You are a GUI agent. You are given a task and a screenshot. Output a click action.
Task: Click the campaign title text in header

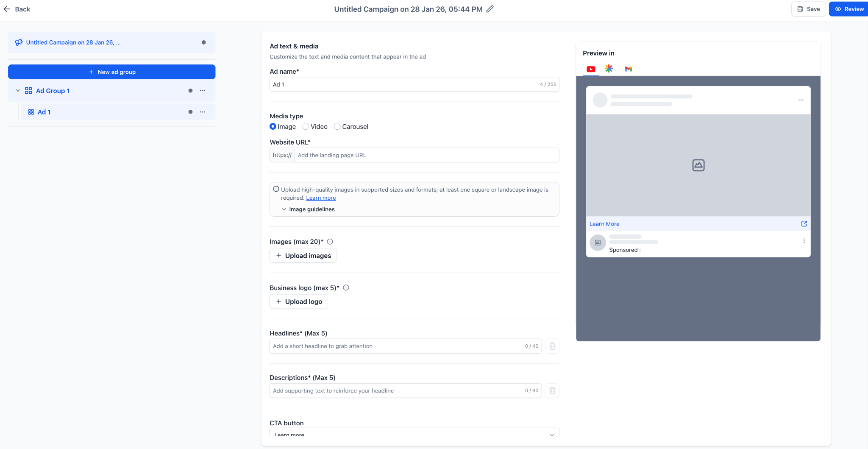point(408,9)
